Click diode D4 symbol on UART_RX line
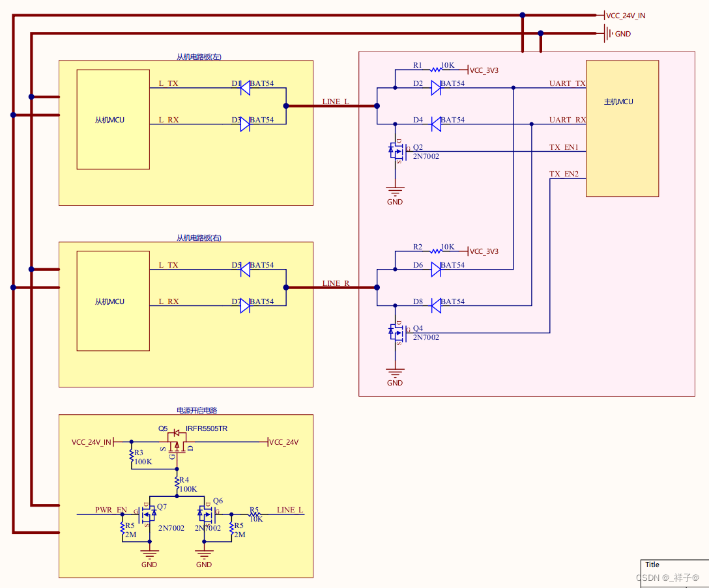Viewport: 709px width, 588px height. coord(436,124)
